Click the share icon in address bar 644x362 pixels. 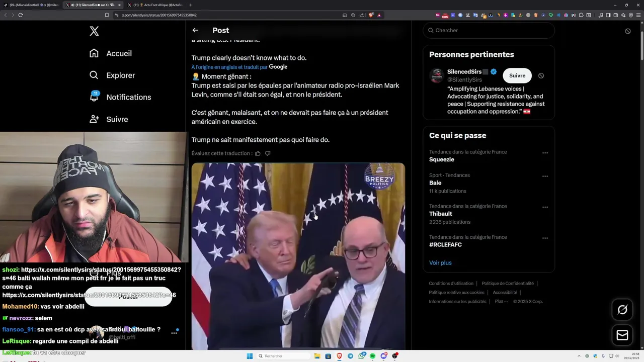click(x=362, y=15)
